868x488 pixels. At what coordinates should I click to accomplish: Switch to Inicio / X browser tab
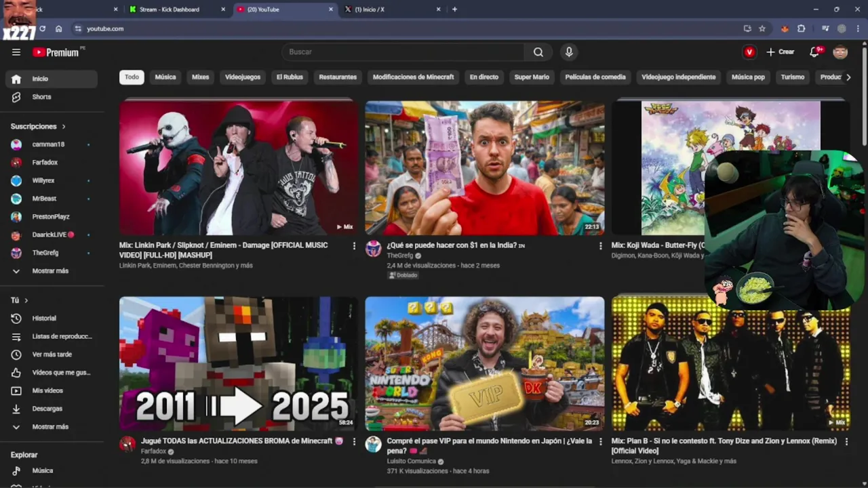coord(391,9)
